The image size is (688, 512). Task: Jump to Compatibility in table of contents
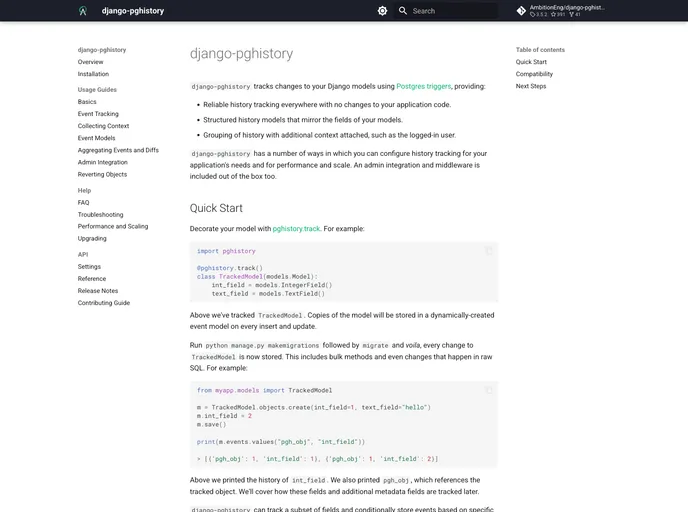[534, 74]
